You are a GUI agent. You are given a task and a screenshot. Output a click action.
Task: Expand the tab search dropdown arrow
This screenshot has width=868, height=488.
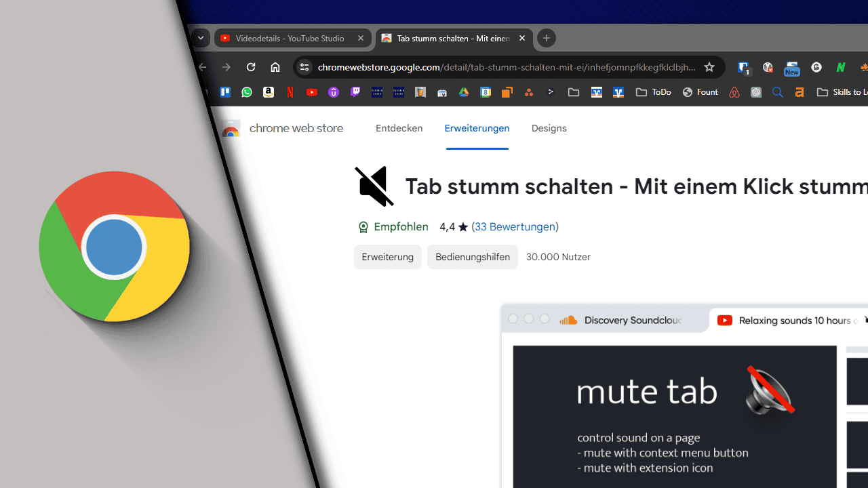pyautogui.click(x=201, y=39)
